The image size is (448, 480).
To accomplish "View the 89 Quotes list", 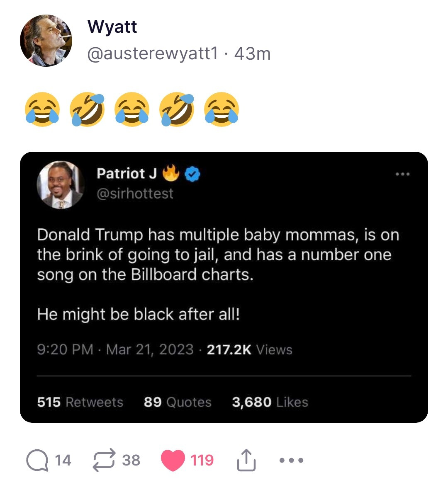I will (178, 402).
